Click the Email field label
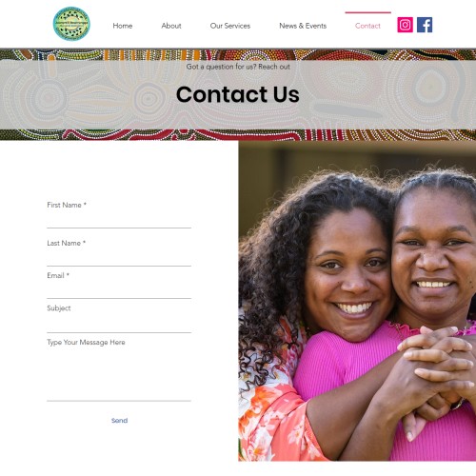This screenshot has width=476, height=476. (58, 275)
